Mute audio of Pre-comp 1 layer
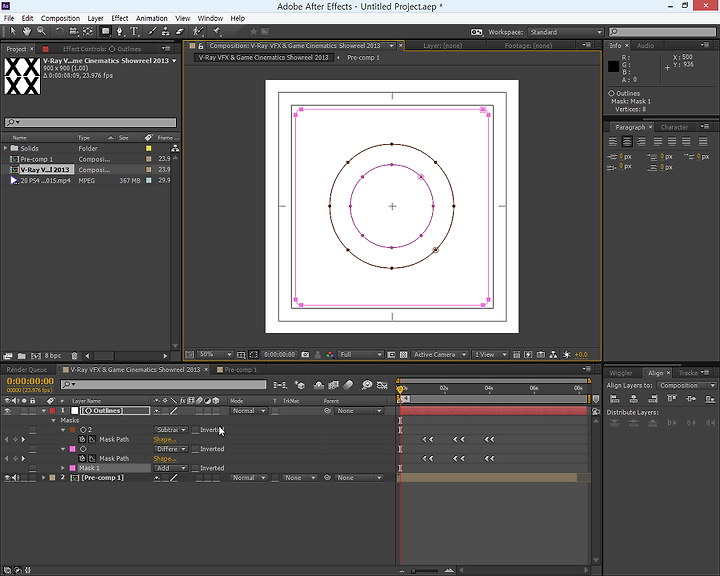This screenshot has height=576, width=720. tap(16, 478)
